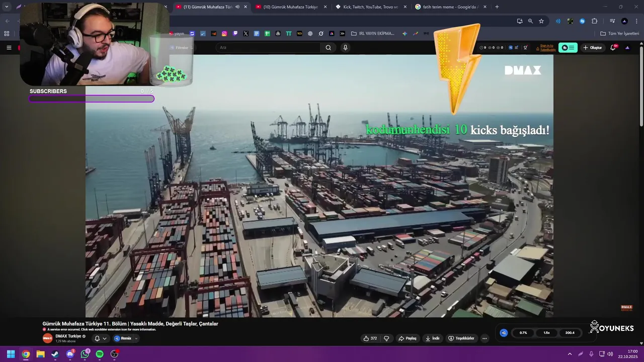Bookmark this page with star icon
This screenshot has height=362, width=644.
click(x=541, y=21)
